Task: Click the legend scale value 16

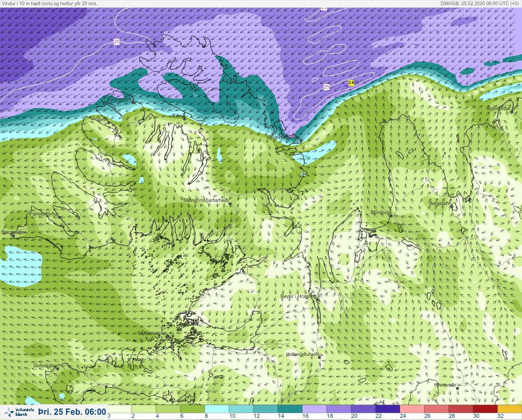Action: [305, 416]
